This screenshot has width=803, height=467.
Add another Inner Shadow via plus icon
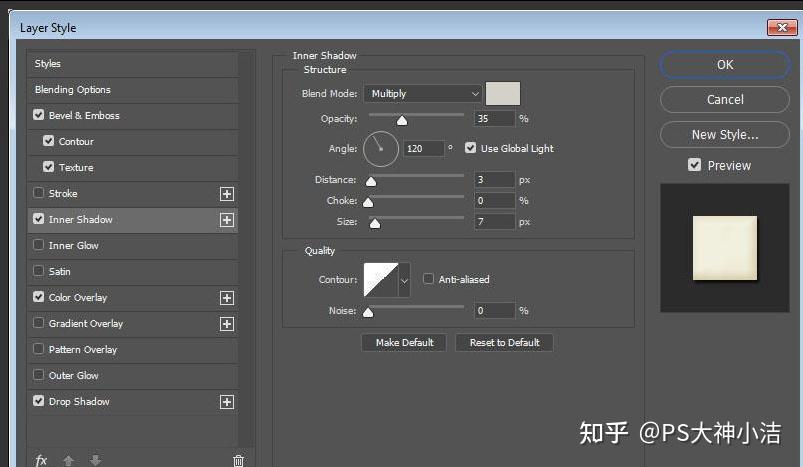tap(227, 220)
